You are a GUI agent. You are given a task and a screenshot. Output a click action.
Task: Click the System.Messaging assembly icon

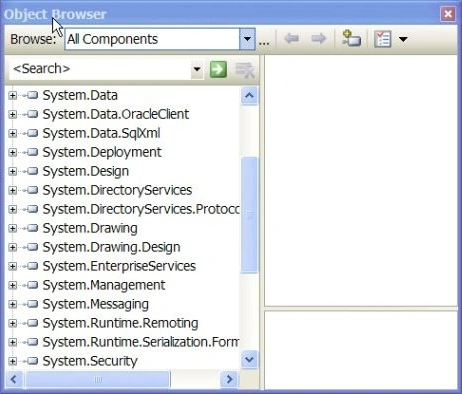pyautogui.click(x=32, y=304)
